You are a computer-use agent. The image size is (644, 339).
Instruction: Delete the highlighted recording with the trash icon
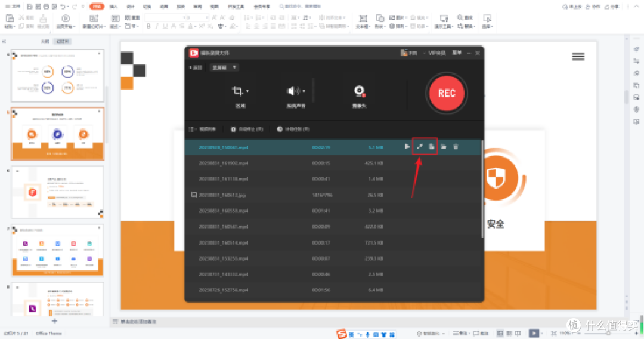pos(456,147)
